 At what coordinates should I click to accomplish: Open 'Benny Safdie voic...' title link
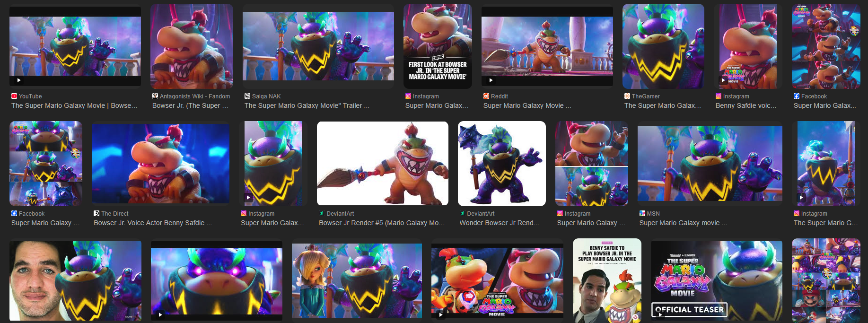(x=746, y=105)
